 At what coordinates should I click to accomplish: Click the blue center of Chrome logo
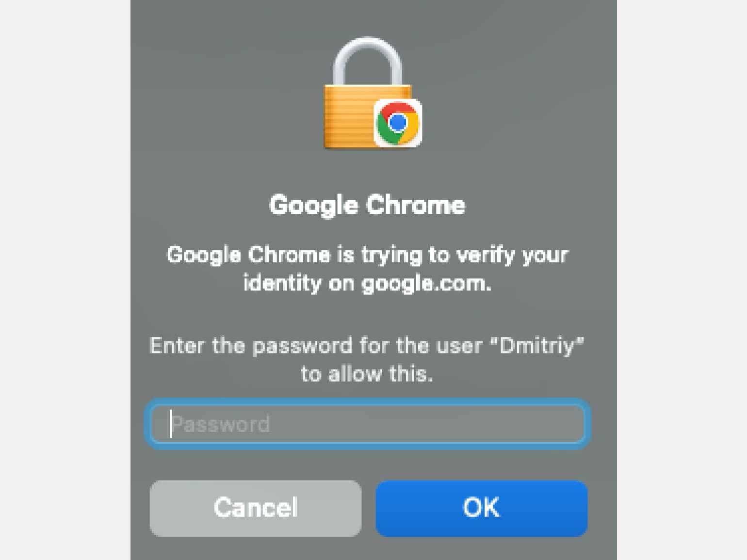(398, 122)
